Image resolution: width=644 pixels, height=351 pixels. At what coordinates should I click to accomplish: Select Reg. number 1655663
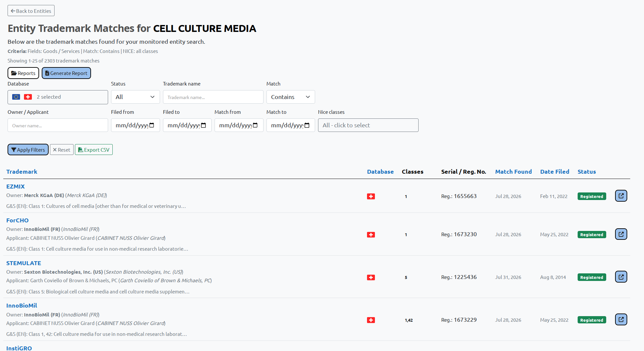[x=465, y=196]
